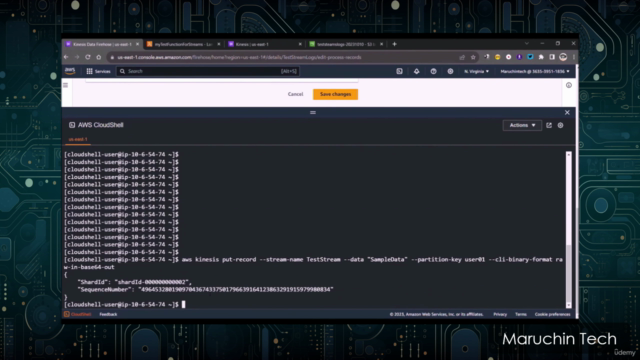The image size is (640, 360).
Task: Open a new browser tab
Action: (394, 44)
